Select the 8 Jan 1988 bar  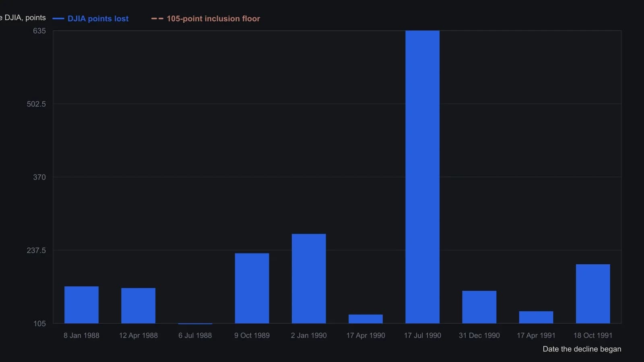point(81,305)
